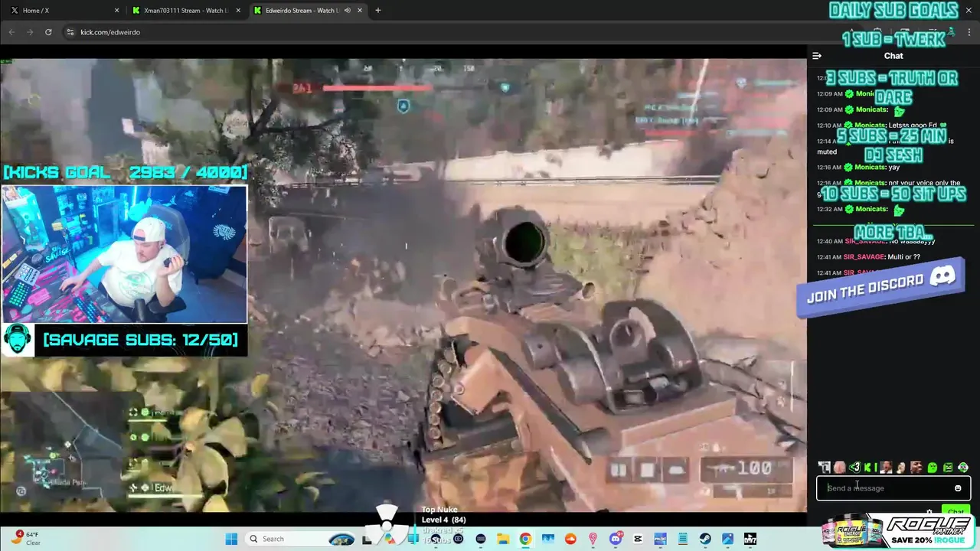Insert the green blob emote

click(x=933, y=468)
